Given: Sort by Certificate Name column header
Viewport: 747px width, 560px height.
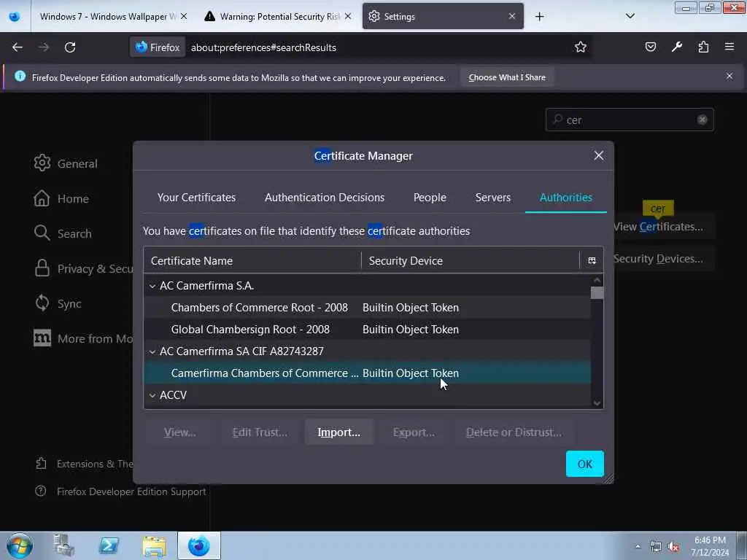Looking at the screenshot, I should tap(252, 260).
